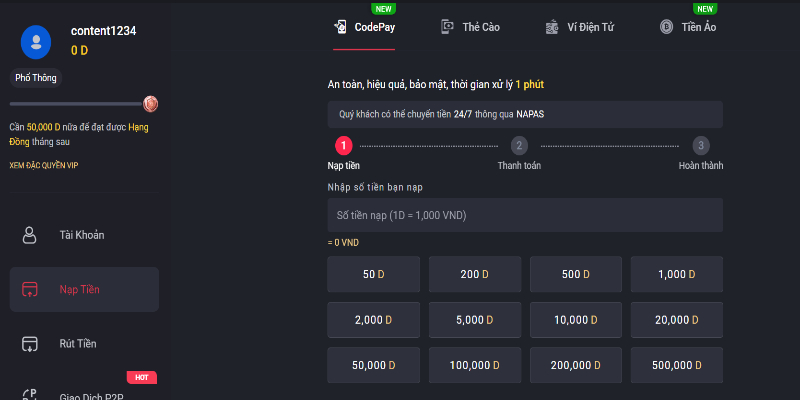Pick the 10,000 D amount button
This screenshot has height=400, width=800.
pos(576,320)
